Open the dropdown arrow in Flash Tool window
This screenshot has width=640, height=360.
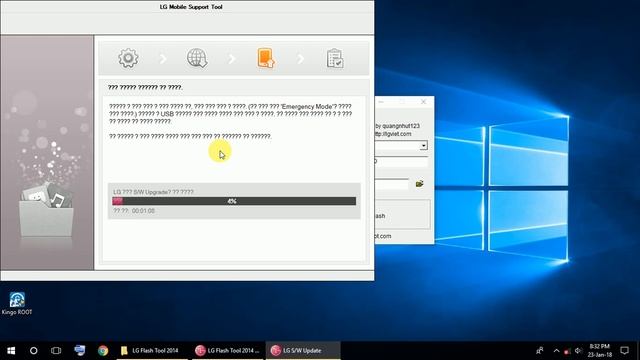pos(424,146)
